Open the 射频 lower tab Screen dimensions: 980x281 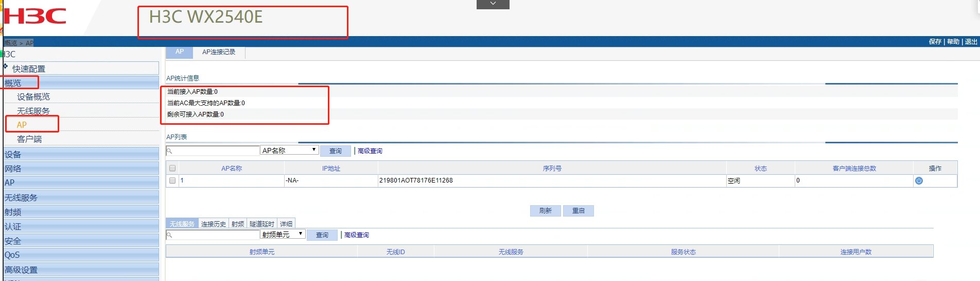[x=238, y=224]
